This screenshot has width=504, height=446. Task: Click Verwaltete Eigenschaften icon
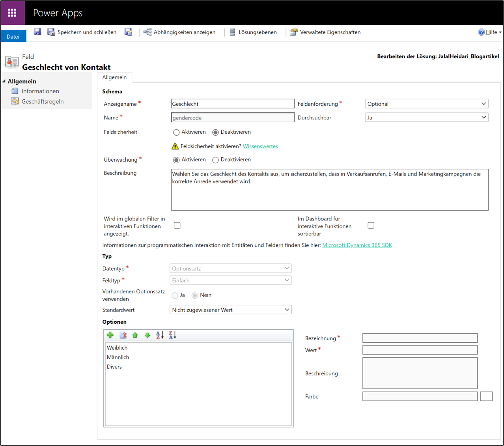[293, 32]
